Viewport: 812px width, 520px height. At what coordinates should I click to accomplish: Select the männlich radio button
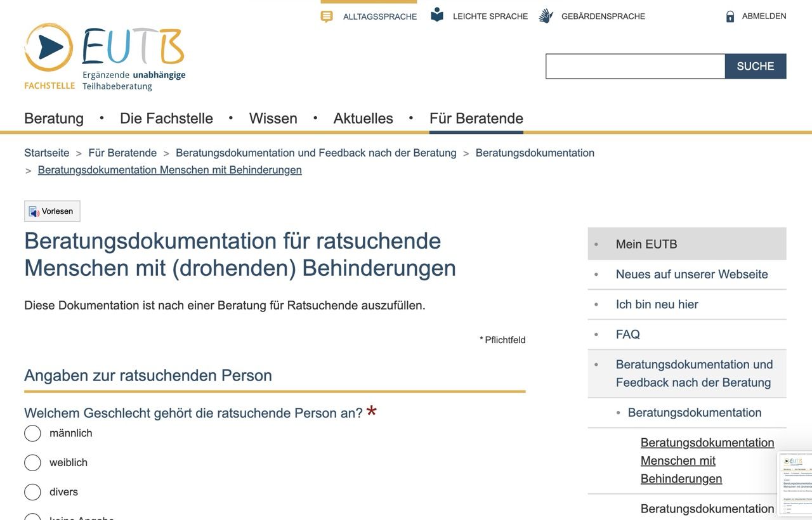(x=32, y=433)
